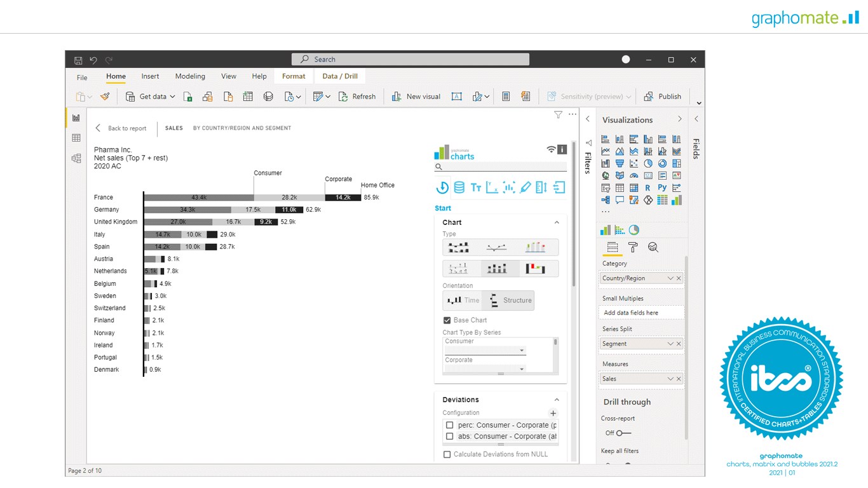Open the Fields well tab icon
The image size is (868, 488).
click(x=613, y=248)
